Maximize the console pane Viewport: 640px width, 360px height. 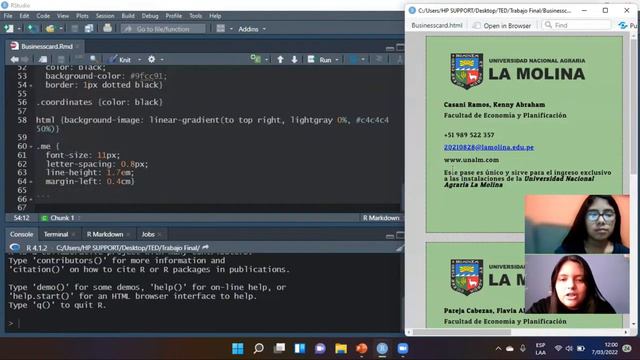400,236
